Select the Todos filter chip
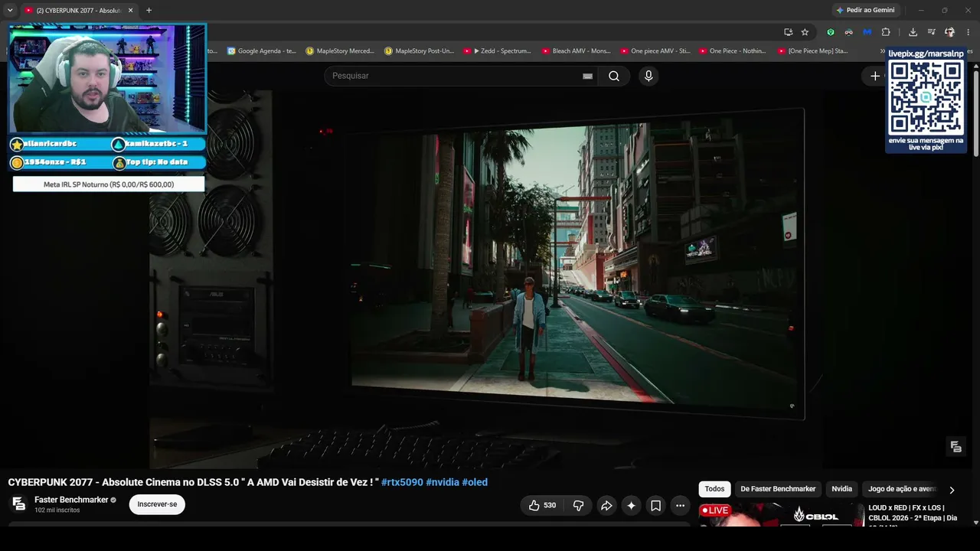 point(714,489)
